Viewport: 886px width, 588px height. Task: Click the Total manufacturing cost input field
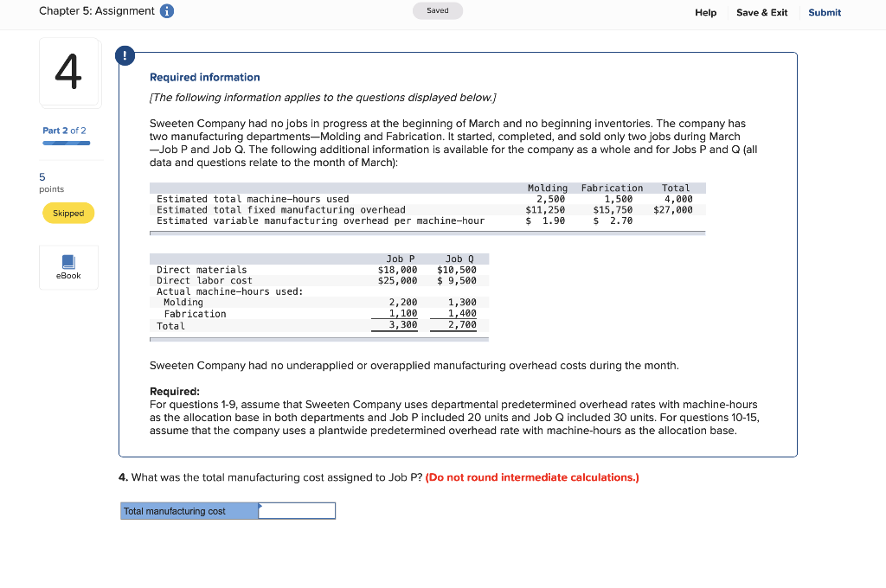pyautogui.click(x=297, y=510)
